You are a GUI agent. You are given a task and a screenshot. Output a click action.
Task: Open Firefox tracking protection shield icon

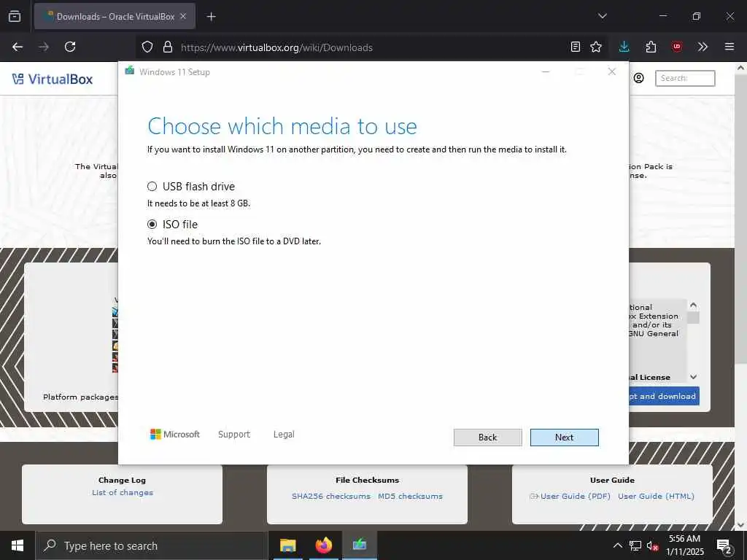click(147, 47)
